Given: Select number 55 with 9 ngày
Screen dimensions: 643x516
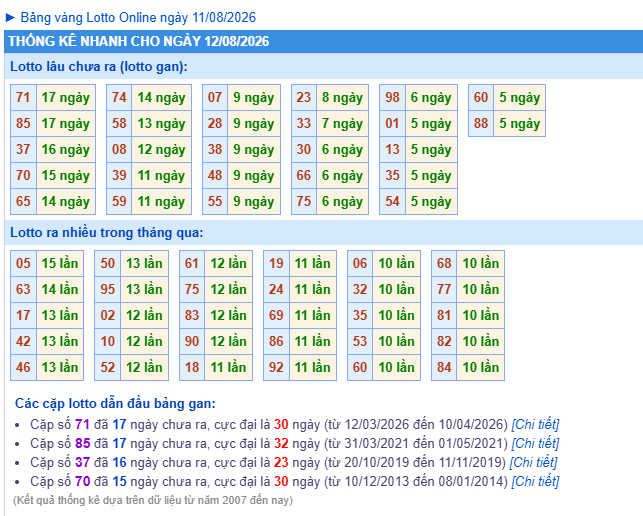Looking at the screenshot, I should tap(215, 201).
